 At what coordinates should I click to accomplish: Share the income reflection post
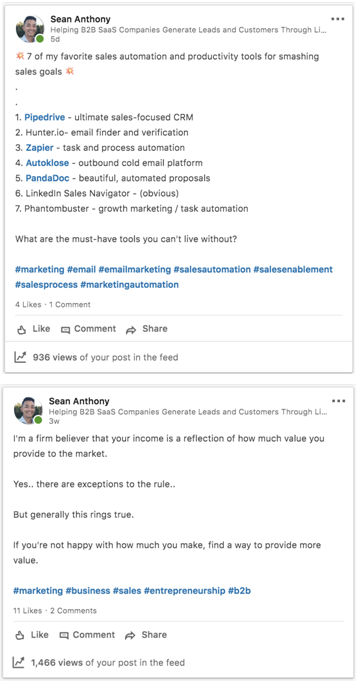pos(146,635)
